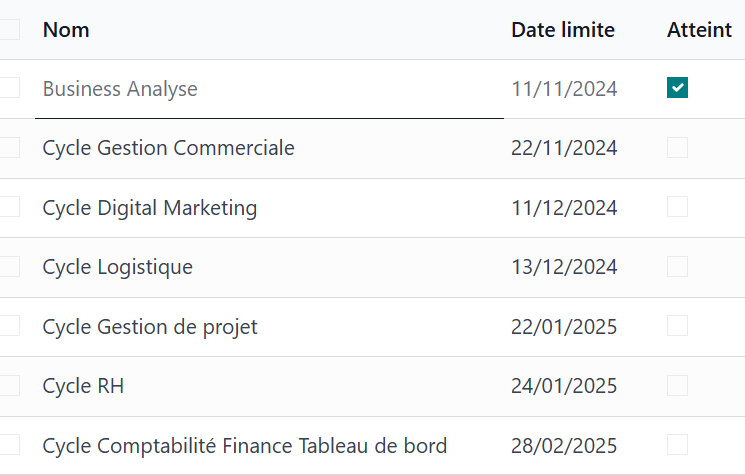
Task: Edit the 11/11/2024 date field
Action: (564, 89)
